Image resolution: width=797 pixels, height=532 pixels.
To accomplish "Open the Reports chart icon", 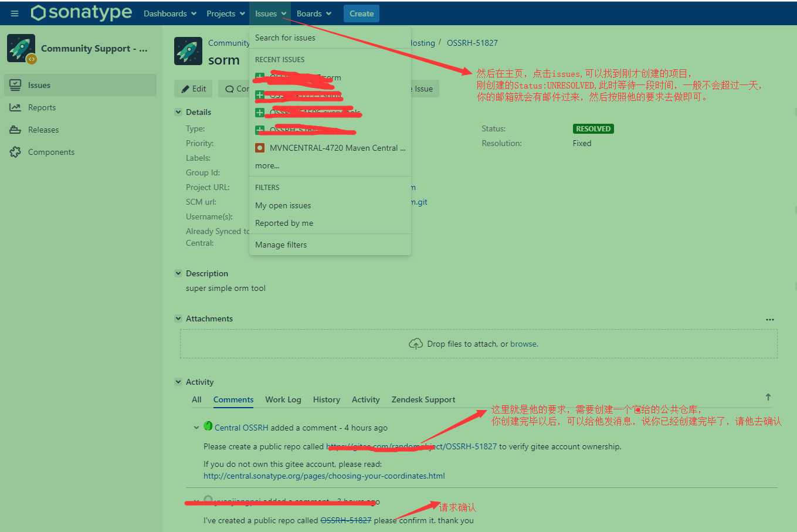I will (x=15, y=107).
